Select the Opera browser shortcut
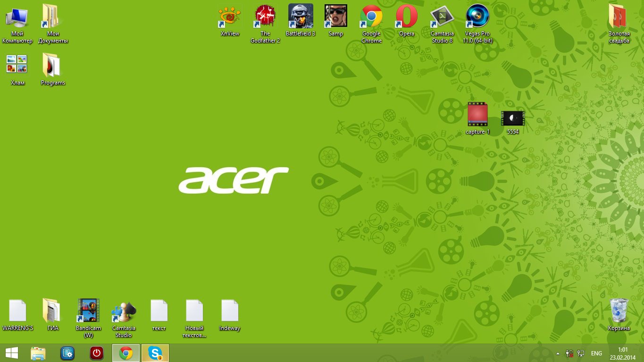The height and width of the screenshot is (362, 644). point(407,20)
